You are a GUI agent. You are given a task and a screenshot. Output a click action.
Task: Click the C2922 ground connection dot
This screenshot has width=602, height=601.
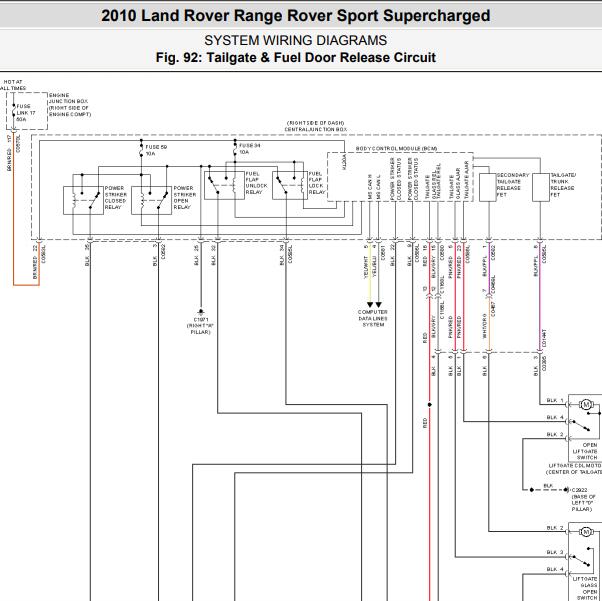click(566, 490)
